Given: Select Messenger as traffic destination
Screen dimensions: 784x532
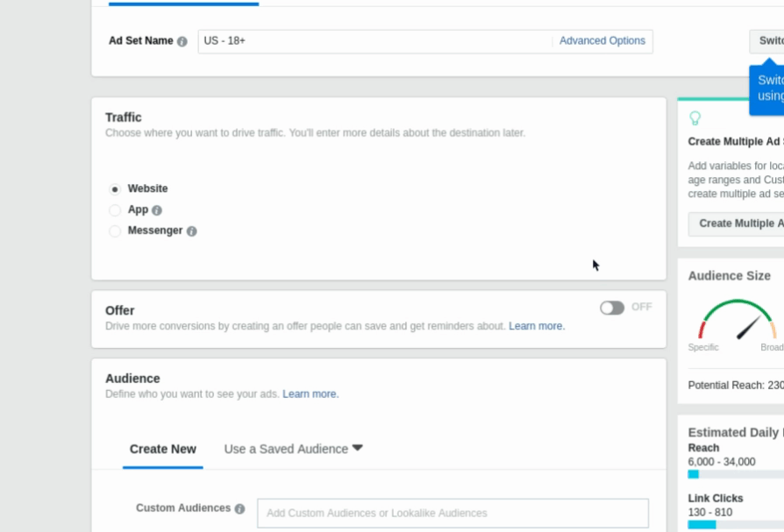Looking at the screenshot, I should tap(114, 231).
